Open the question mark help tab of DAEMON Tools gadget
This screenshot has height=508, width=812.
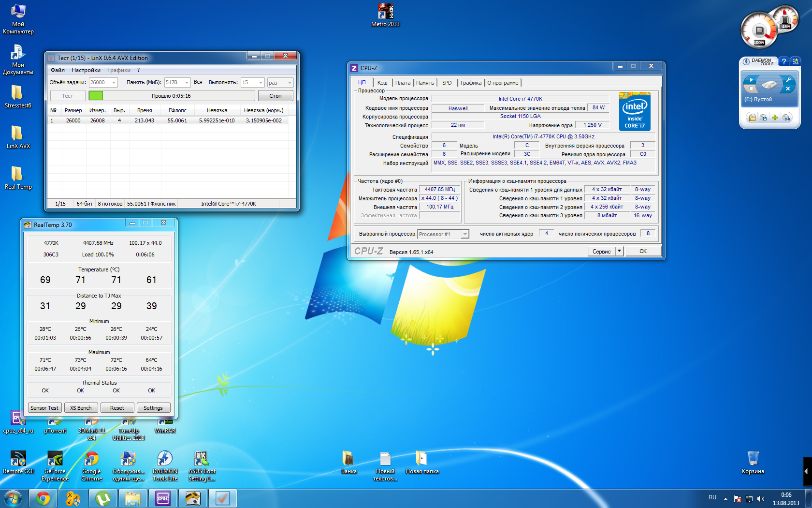tap(784, 61)
